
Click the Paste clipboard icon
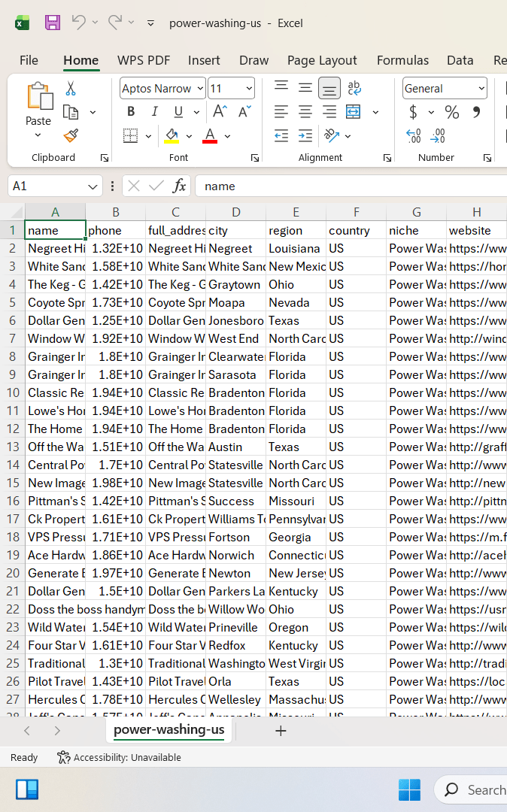(40, 95)
